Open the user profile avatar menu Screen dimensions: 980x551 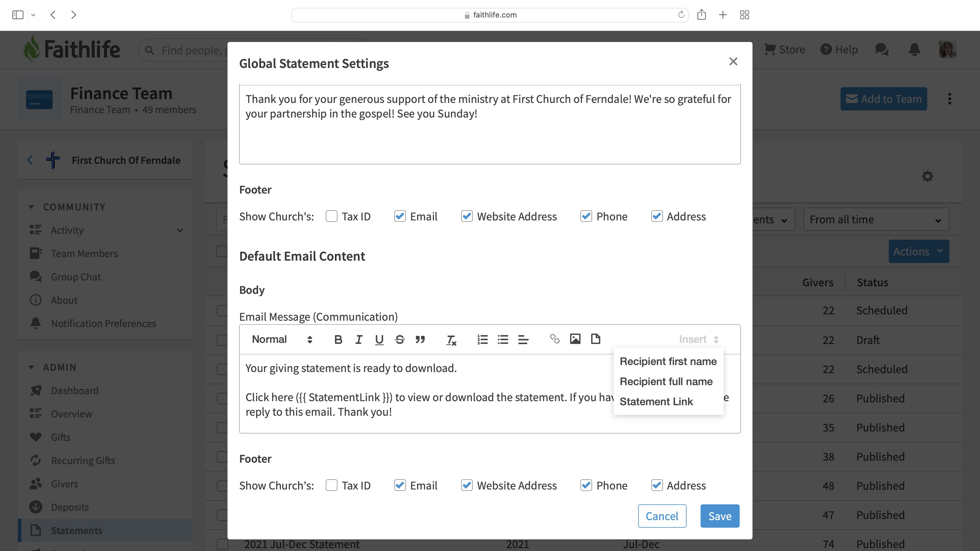[x=947, y=50]
